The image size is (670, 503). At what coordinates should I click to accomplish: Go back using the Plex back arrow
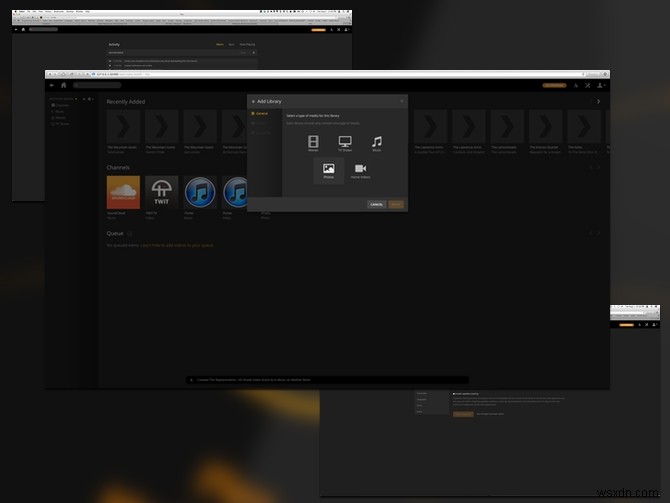pos(52,85)
